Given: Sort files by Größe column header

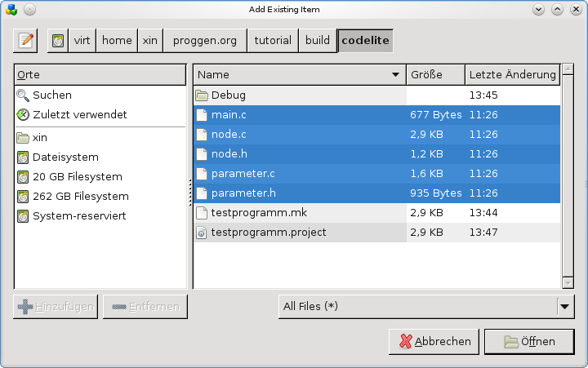Looking at the screenshot, I should [435, 74].
